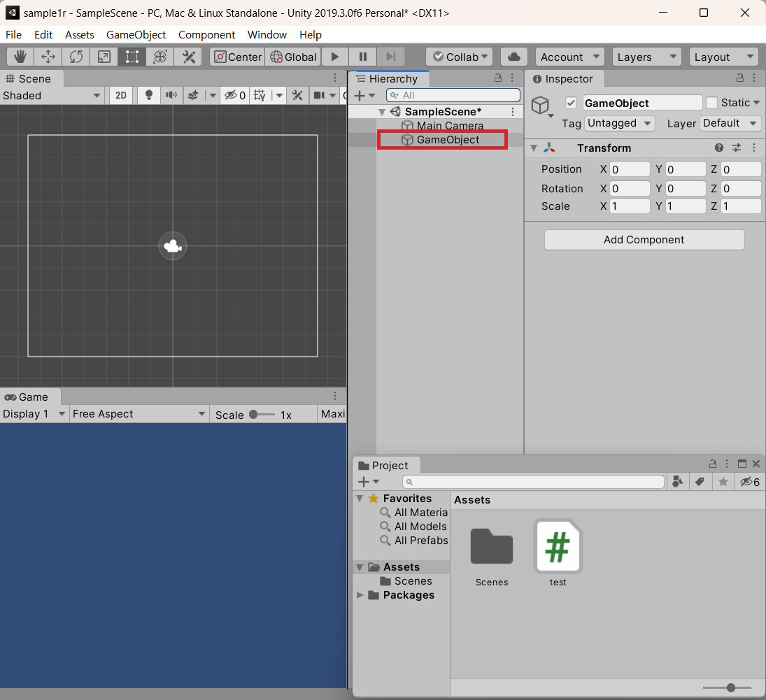766x700 pixels.
Task: Toggle Global rotation mode button
Action: pyautogui.click(x=293, y=57)
